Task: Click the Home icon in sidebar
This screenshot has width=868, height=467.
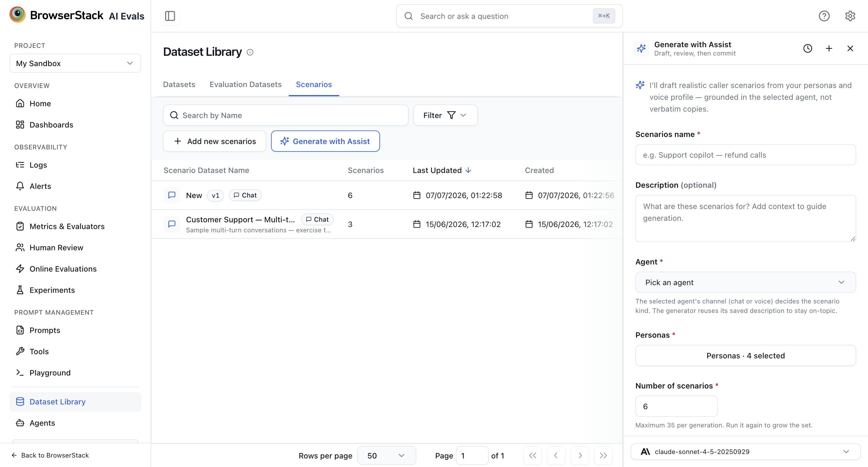Action: (x=20, y=103)
